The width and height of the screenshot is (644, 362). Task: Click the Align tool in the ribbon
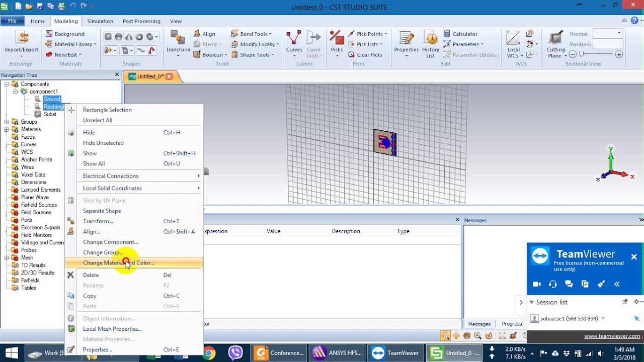(204, 34)
